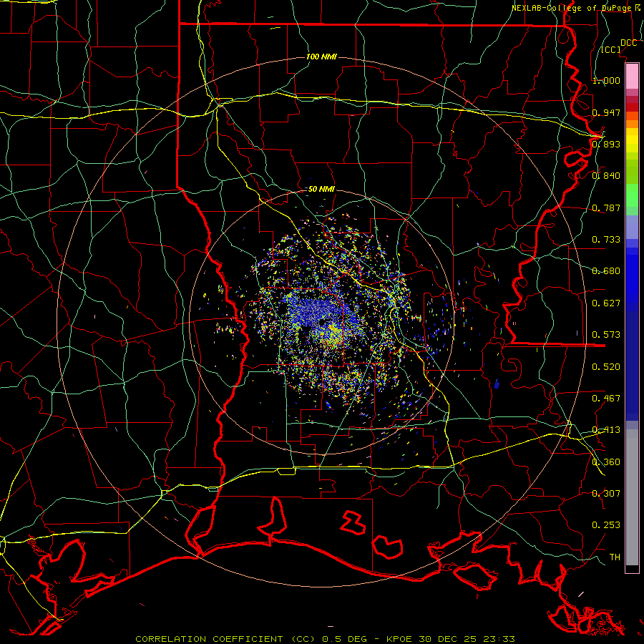Pick the lavender segment of the color bar
The height and width of the screenshot is (644, 644).
(x=632, y=228)
